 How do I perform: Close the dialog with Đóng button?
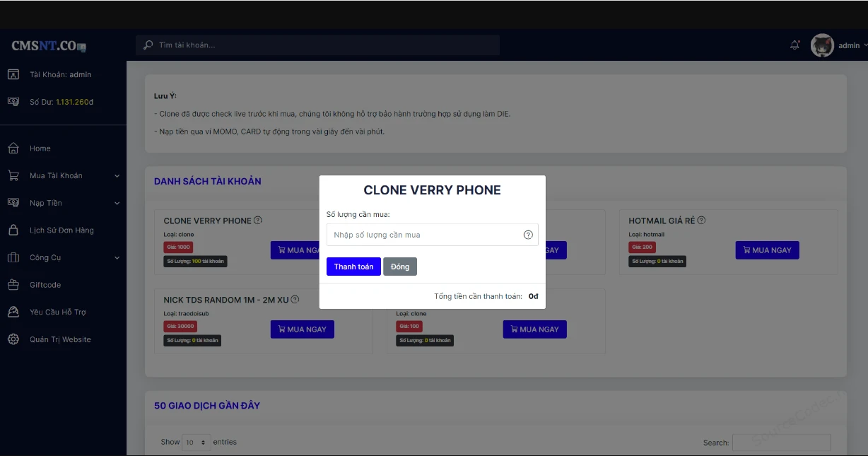(400, 267)
